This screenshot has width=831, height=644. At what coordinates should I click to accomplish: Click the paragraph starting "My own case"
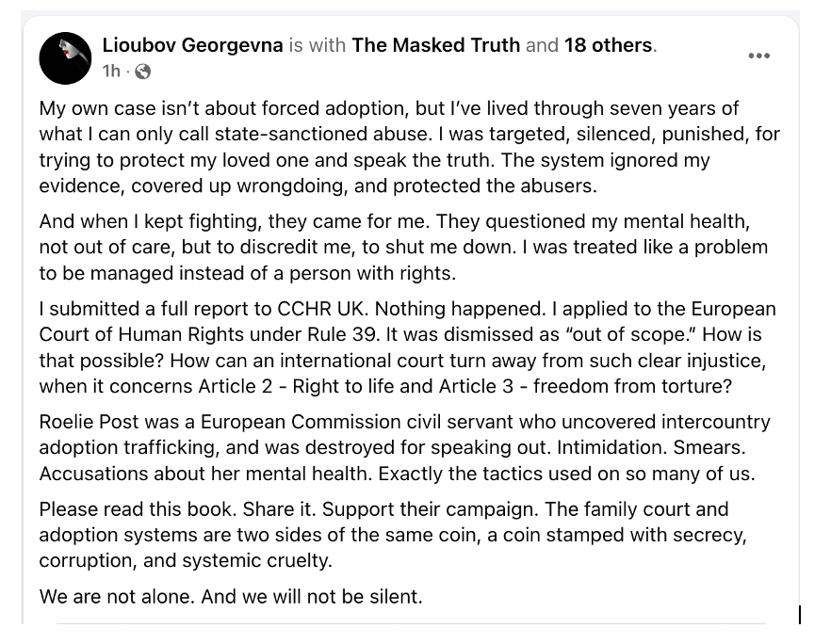point(410,147)
